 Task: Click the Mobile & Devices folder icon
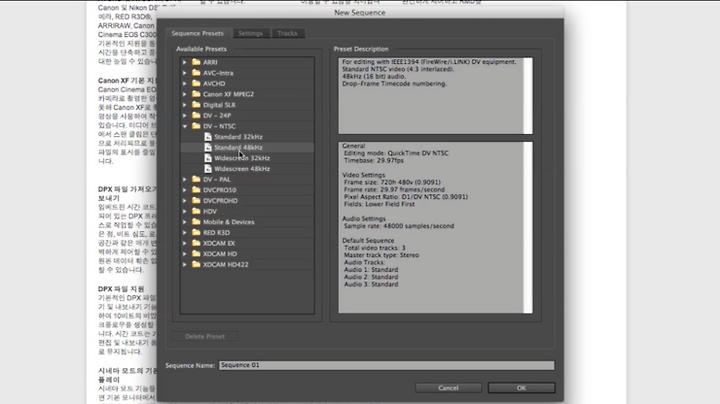(x=196, y=222)
